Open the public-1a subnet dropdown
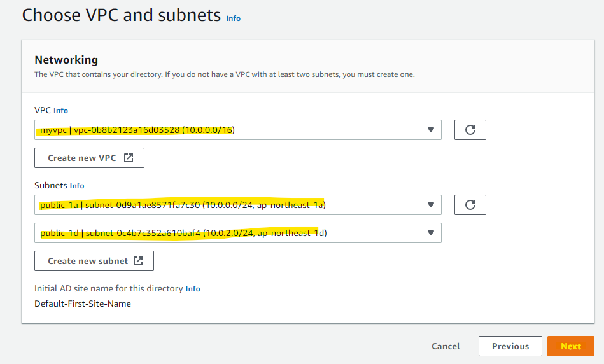Image resolution: width=604 pixels, height=364 pixels. click(x=237, y=205)
